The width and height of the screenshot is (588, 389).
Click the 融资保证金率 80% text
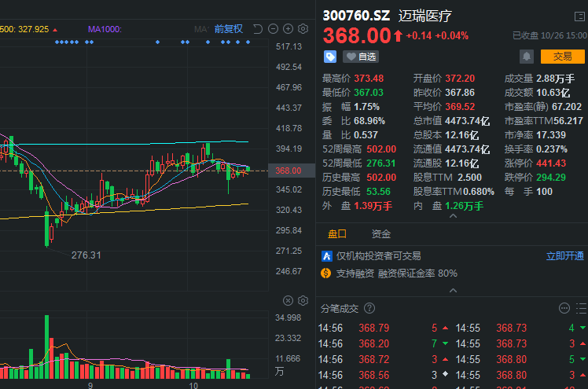coord(417,273)
